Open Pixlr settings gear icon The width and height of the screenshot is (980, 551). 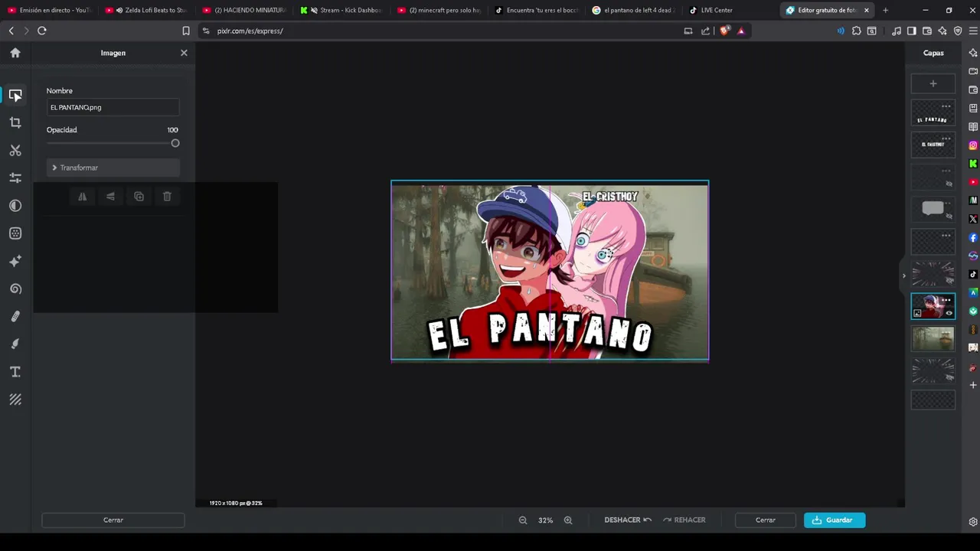[x=973, y=522]
